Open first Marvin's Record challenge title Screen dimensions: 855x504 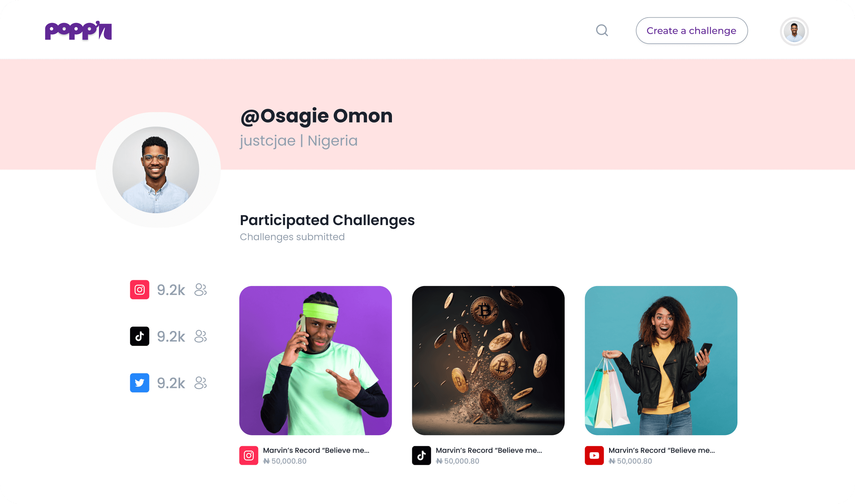pyautogui.click(x=316, y=450)
